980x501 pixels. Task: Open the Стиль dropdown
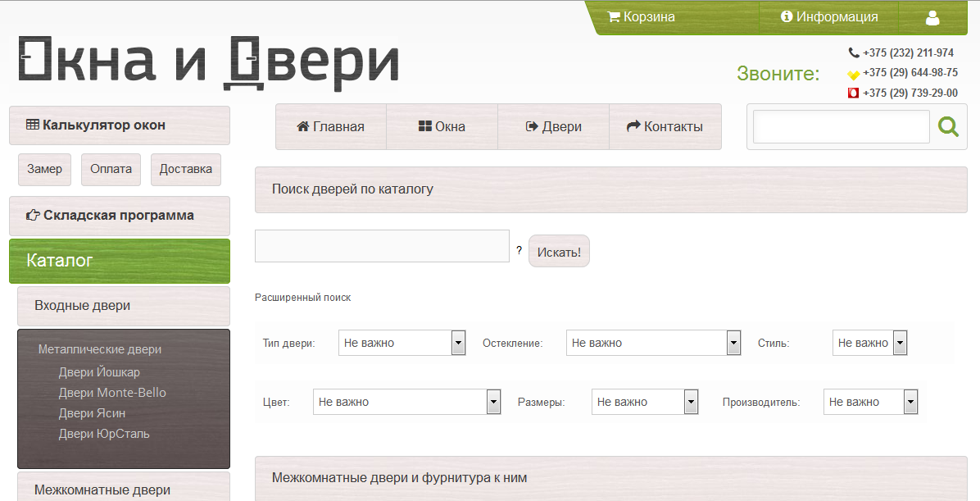(869, 343)
